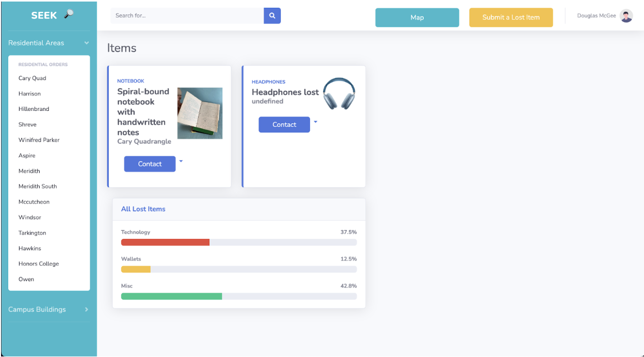Screen dimensions: 644x357
Task: Open dropdown arrow beside headphones Contact button
Action: 315,122
